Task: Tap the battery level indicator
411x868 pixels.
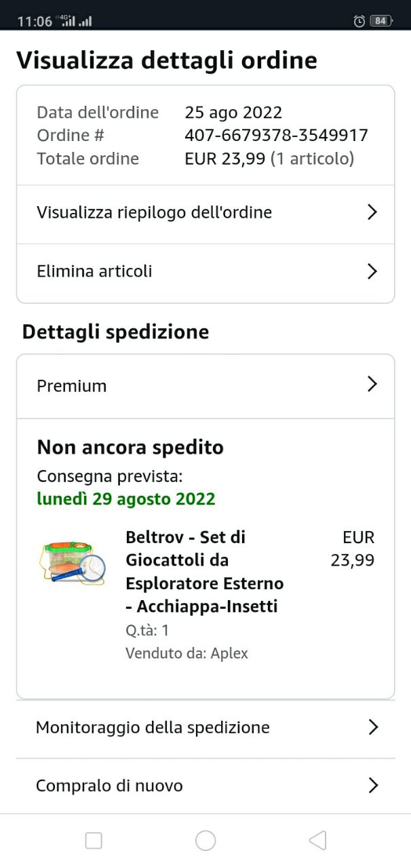Action: (x=380, y=21)
